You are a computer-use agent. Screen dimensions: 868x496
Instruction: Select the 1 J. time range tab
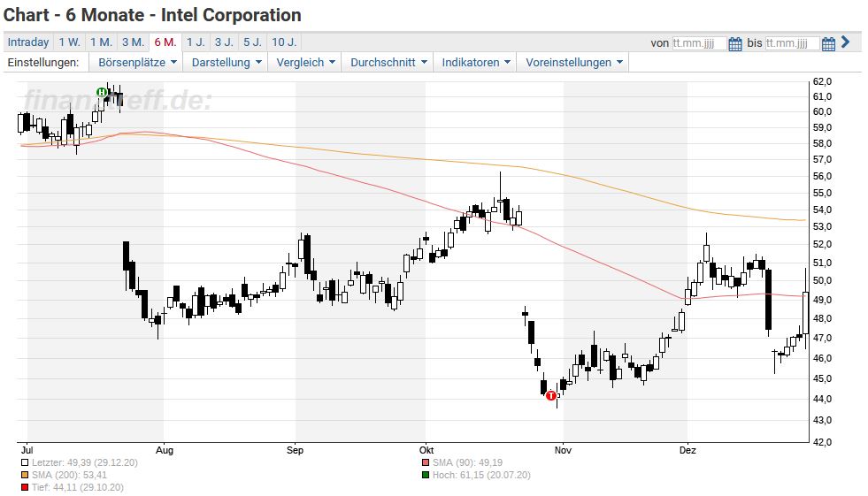196,42
